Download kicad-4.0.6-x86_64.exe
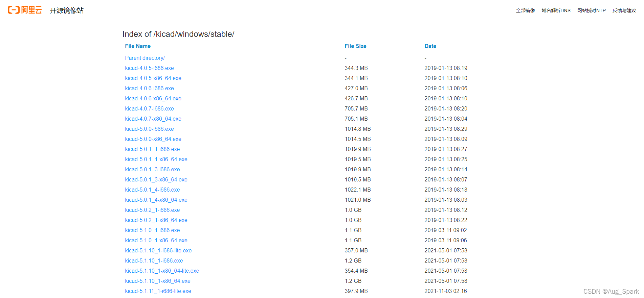The height and width of the screenshot is (298, 644). (153, 98)
